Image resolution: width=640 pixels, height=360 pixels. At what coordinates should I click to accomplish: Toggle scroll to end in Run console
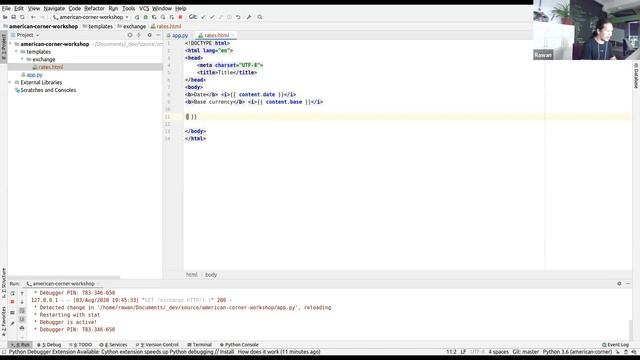tap(22, 319)
